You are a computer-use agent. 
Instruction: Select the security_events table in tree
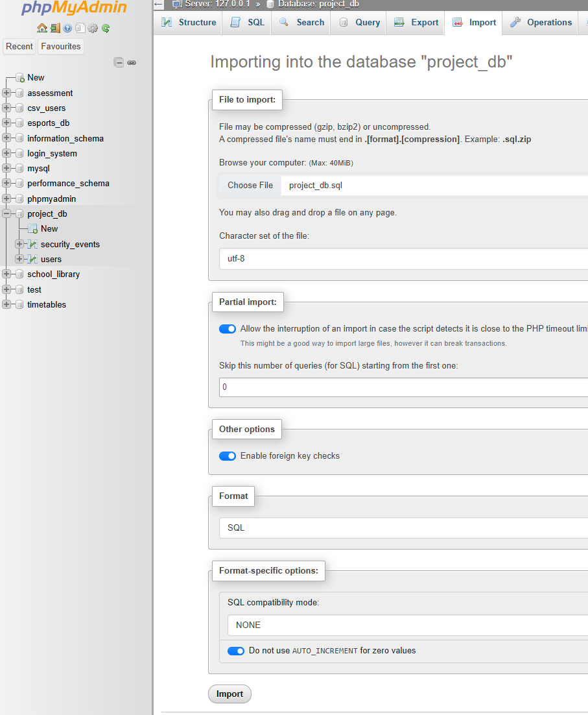70,245
